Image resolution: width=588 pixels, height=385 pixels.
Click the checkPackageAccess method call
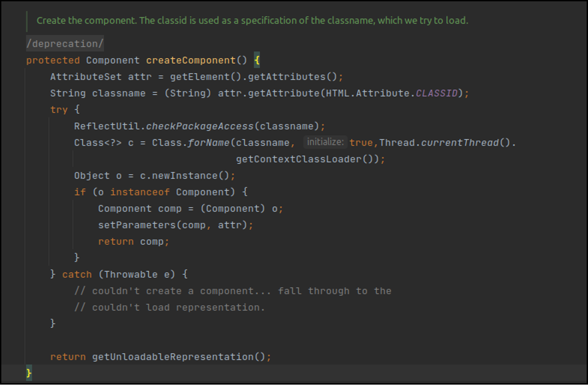click(x=200, y=126)
